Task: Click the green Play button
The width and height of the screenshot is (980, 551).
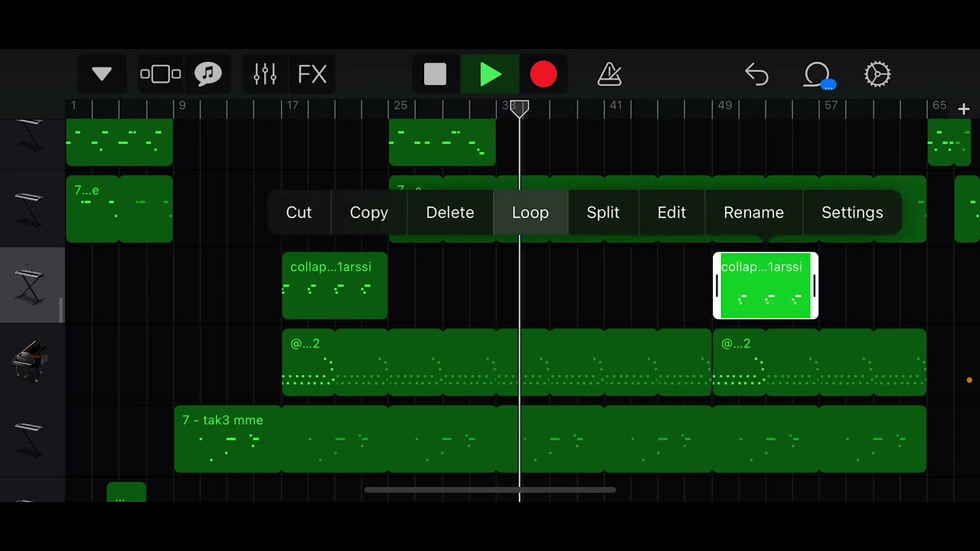Action: point(490,74)
